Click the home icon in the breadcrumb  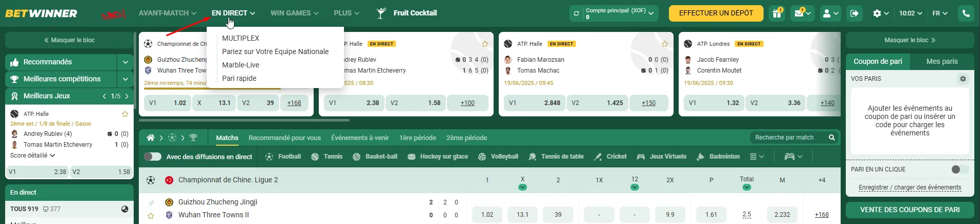pos(150,137)
